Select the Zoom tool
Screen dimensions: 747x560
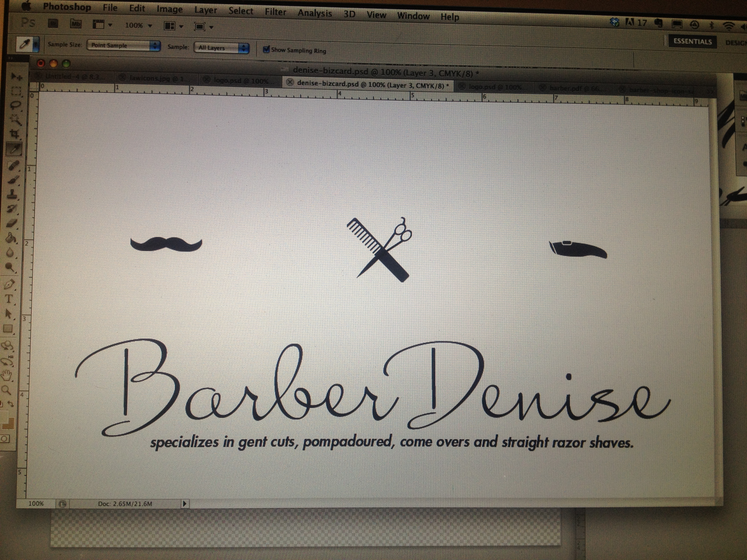[x=6, y=390]
